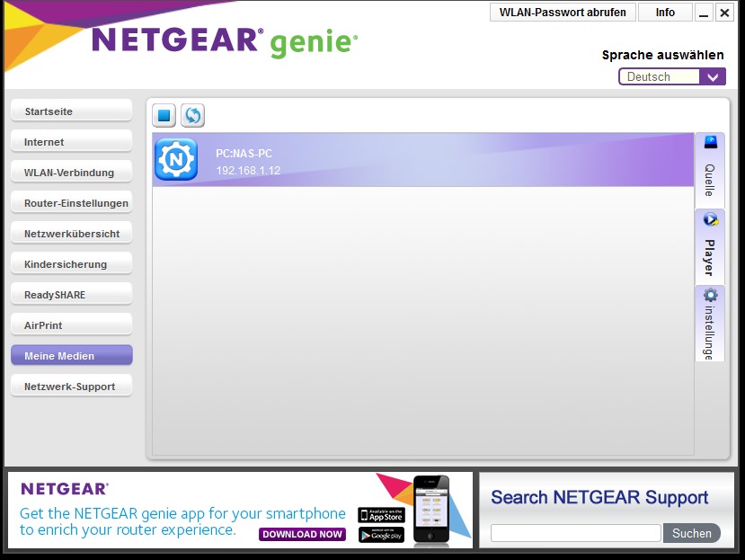The width and height of the screenshot is (745, 560).
Task: Click WLAN-Passwort abrufen button
Action: 563,13
